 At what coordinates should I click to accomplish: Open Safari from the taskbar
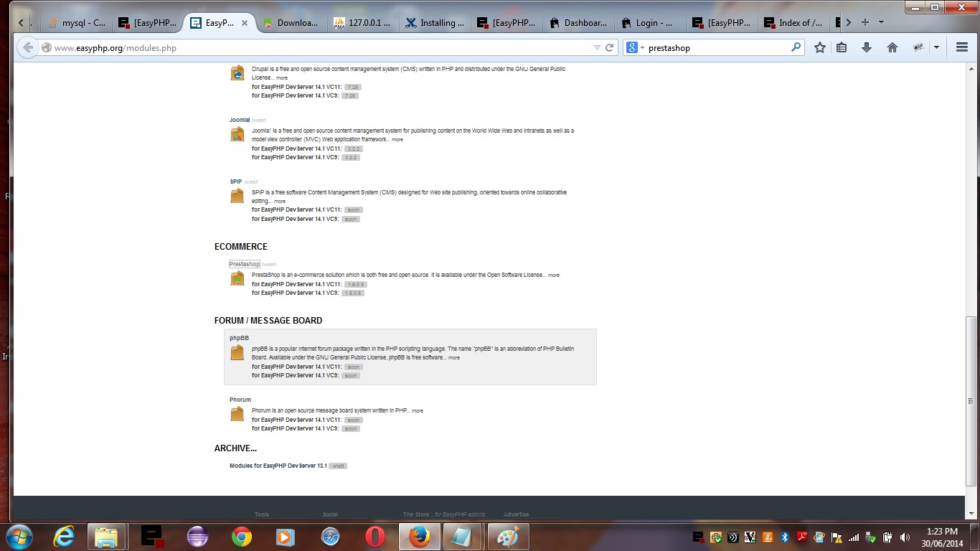pyautogui.click(x=330, y=537)
